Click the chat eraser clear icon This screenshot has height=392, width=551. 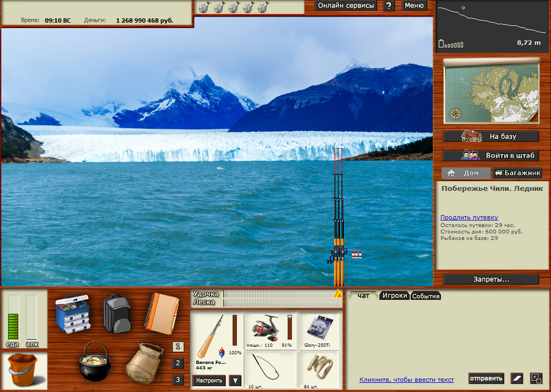516,378
